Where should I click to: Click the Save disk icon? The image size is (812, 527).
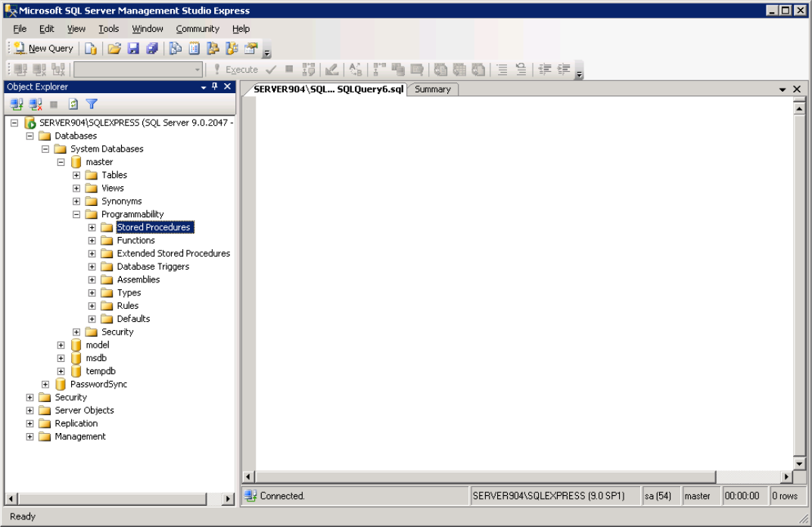(x=133, y=48)
